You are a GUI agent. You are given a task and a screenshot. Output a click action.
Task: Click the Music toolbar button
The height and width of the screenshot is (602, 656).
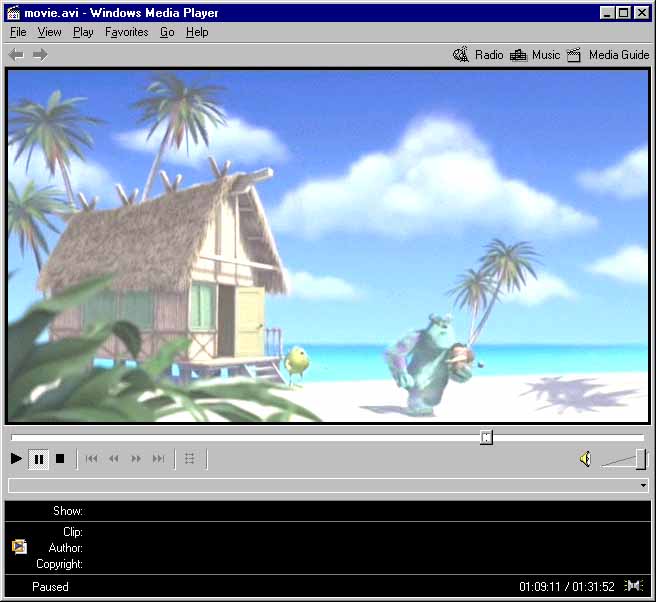(535, 55)
